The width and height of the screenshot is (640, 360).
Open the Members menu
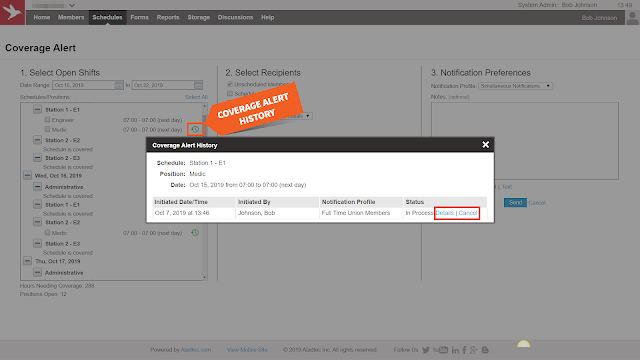pyautogui.click(x=71, y=17)
